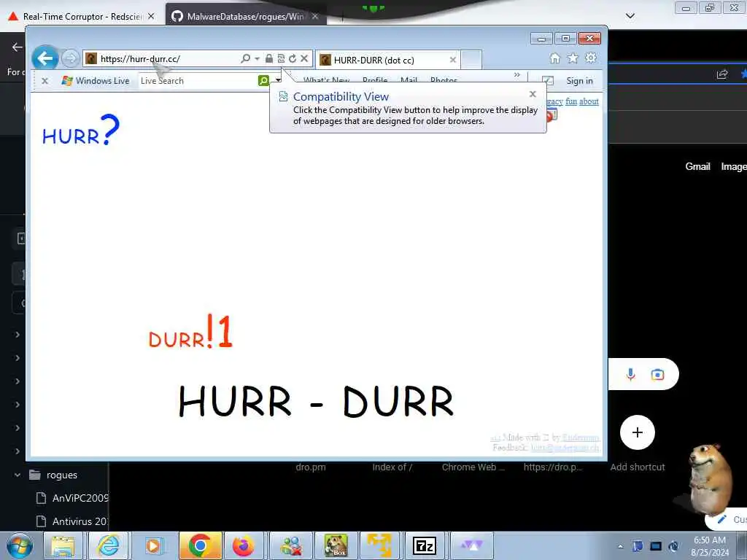Click the large HURR - DURR heading
Screen dimensions: 747x560
[x=317, y=402]
